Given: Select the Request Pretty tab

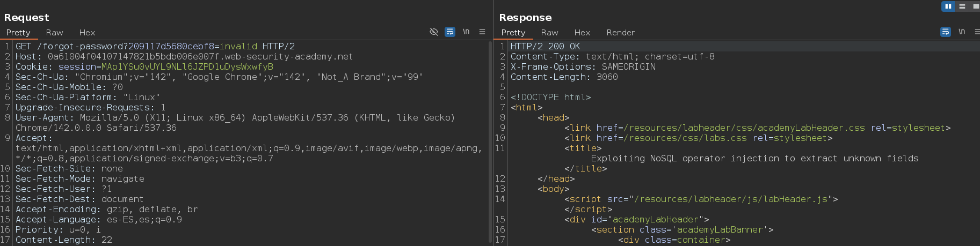Looking at the screenshot, I should tap(18, 33).
